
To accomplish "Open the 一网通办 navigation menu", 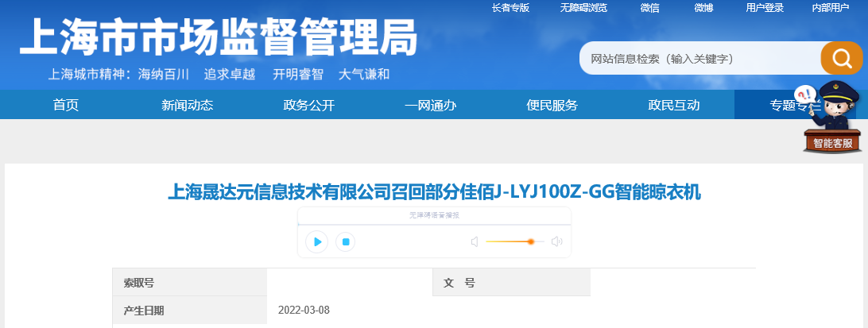I will coord(430,105).
